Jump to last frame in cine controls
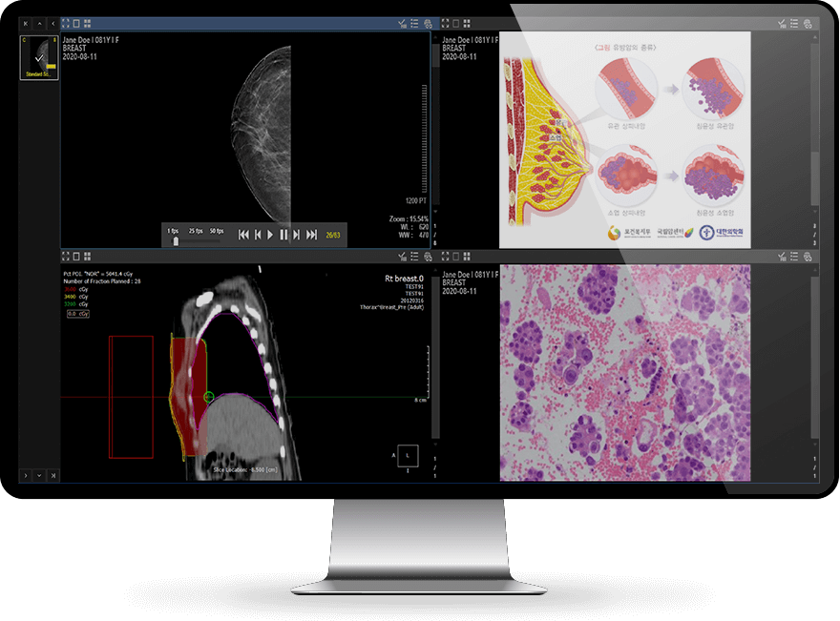 point(311,235)
